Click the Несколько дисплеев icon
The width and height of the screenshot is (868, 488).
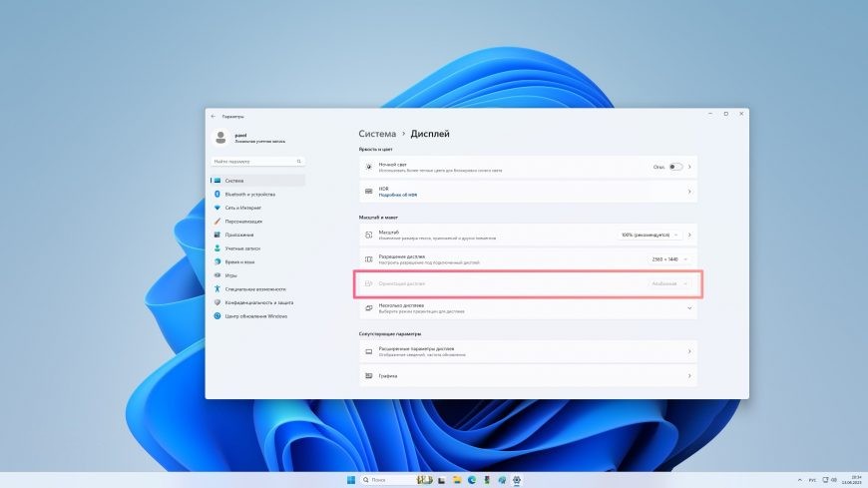point(369,308)
